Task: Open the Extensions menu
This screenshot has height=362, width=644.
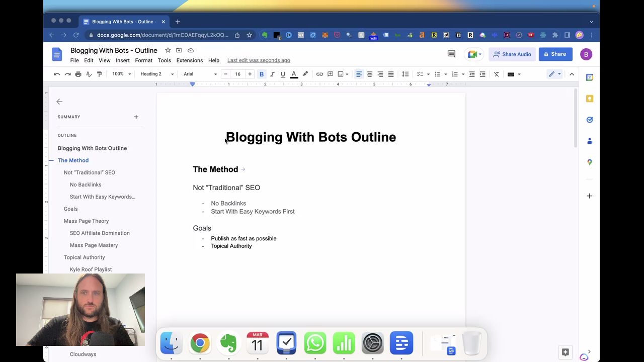Action: coord(190,60)
